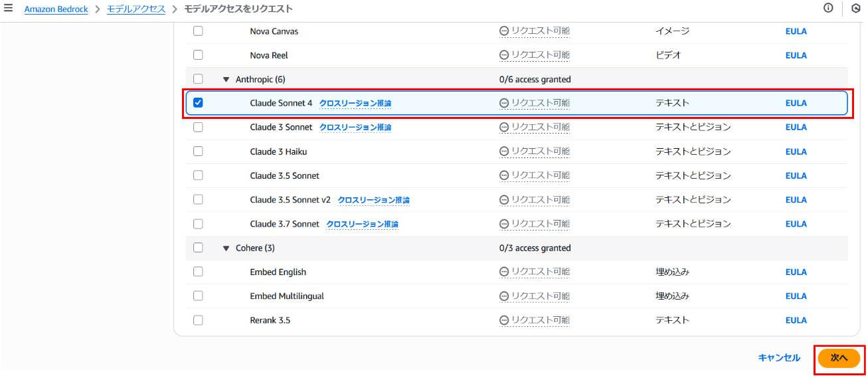
Task: Click the status icon in Claude Sonnet 4 row
Action: coord(504,103)
